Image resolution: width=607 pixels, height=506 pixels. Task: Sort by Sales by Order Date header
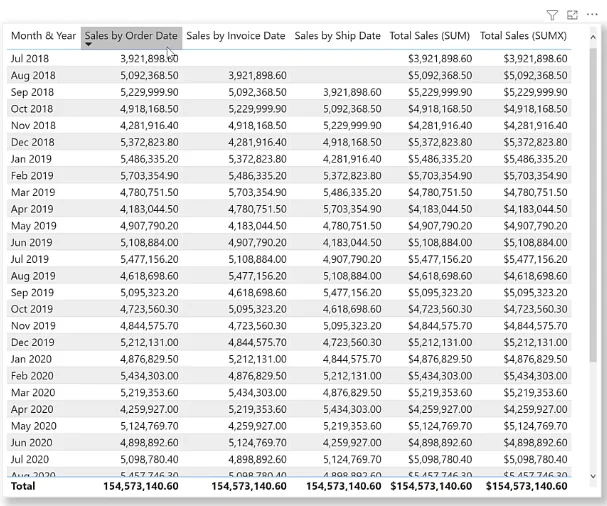(x=131, y=36)
